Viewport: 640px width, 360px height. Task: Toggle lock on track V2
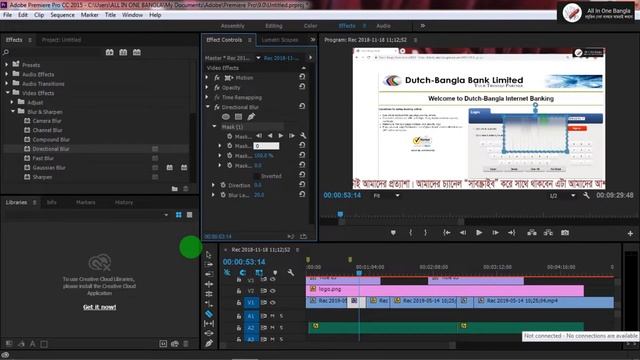coord(239,291)
